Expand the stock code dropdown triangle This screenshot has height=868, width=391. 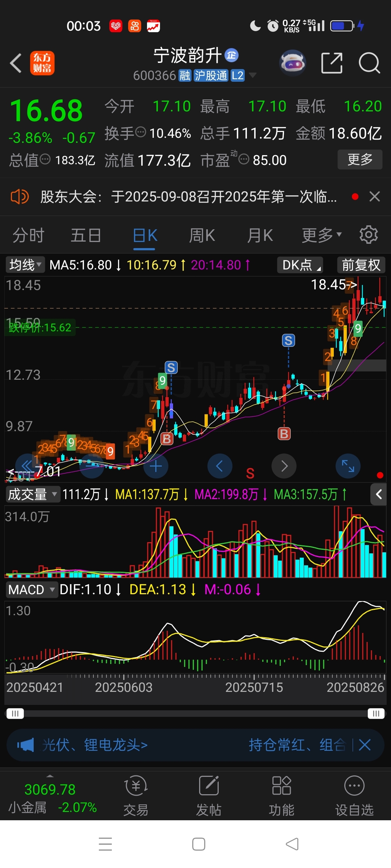pos(253,75)
